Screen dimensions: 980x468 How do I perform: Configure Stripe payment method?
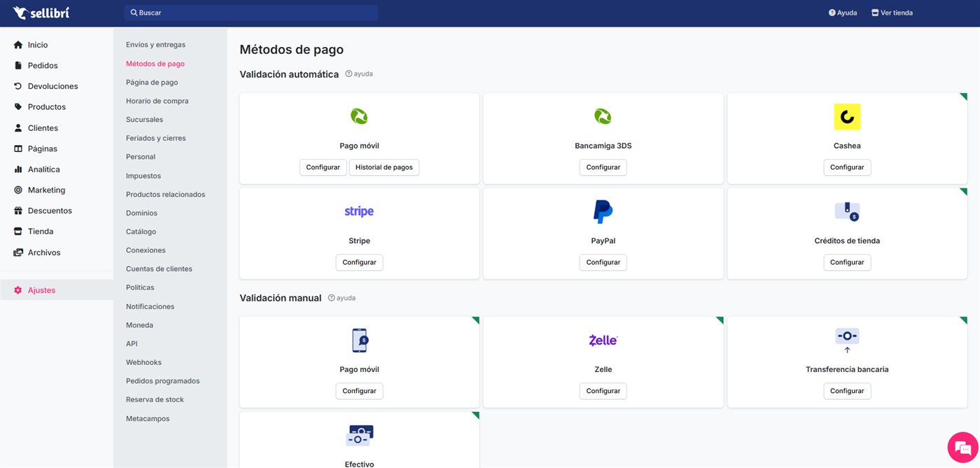(359, 262)
